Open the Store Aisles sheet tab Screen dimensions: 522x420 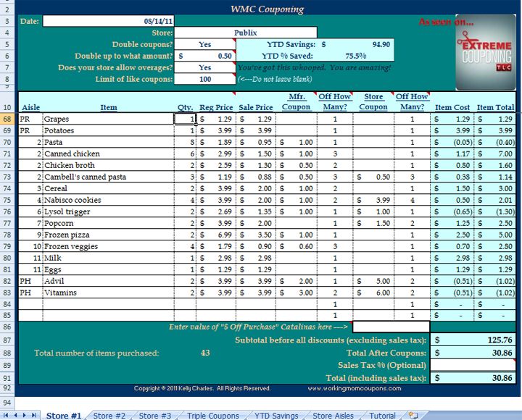click(333, 416)
